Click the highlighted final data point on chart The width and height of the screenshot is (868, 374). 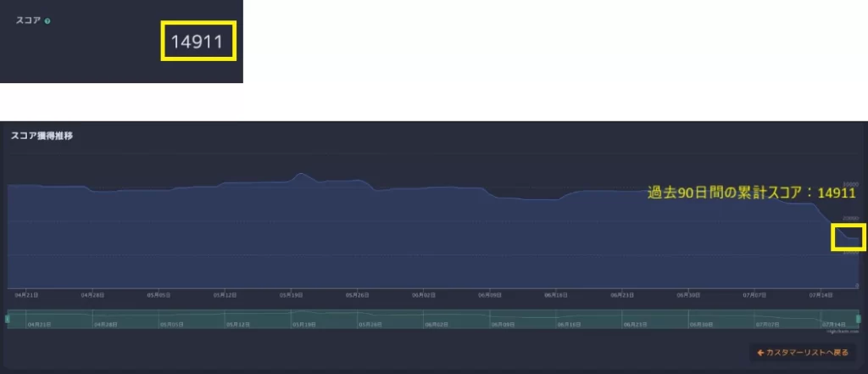pyautogui.click(x=849, y=238)
